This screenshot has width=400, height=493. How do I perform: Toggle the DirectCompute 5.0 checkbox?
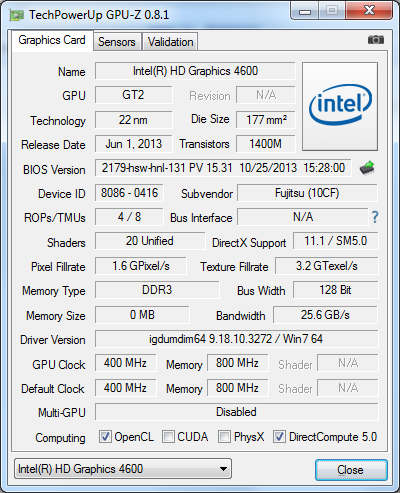pyautogui.click(x=279, y=437)
